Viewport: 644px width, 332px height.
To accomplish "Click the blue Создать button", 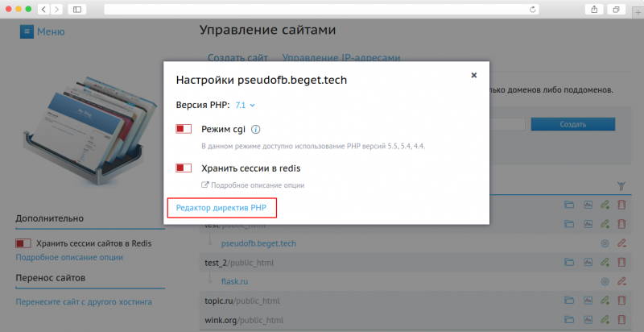I will (x=573, y=124).
